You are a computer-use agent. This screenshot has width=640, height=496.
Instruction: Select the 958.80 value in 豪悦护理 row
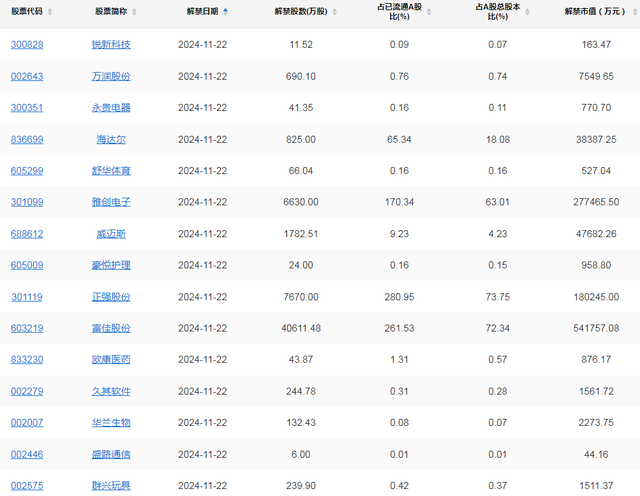[596, 265]
